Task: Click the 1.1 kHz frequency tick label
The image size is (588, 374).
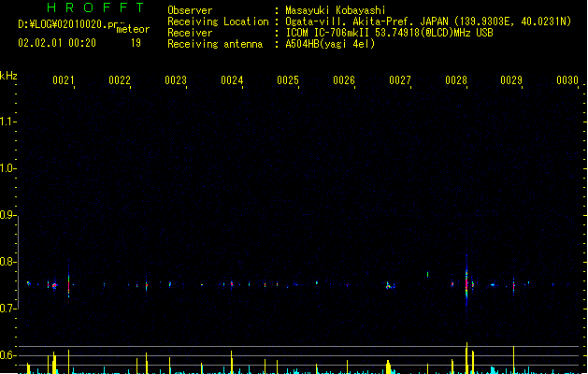Action: tap(7, 122)
